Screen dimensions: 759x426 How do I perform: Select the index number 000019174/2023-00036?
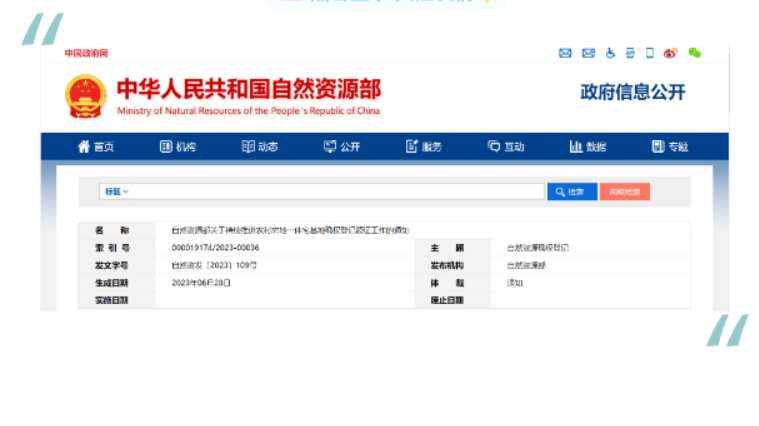click(215, 248)
